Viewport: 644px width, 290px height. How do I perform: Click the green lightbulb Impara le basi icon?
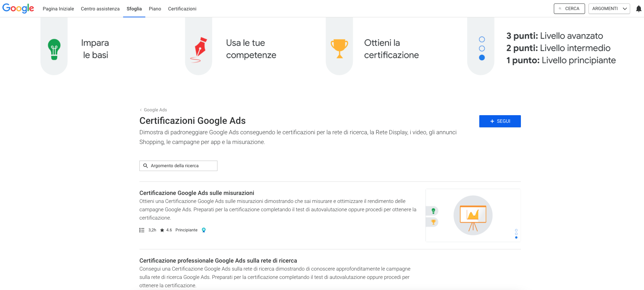54,49
